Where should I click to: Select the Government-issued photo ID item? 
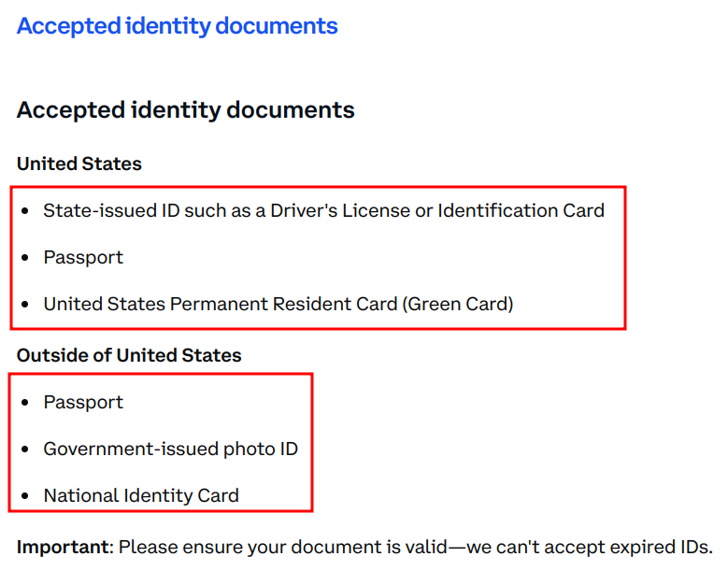pyautogui.click(x=170, y=449)
